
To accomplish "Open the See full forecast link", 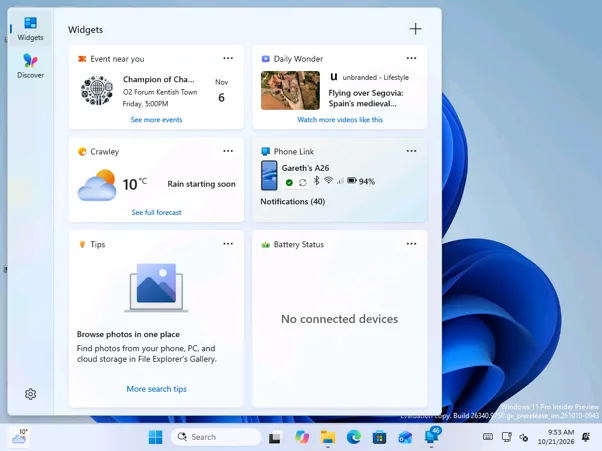I will click(x=156, y=212).
